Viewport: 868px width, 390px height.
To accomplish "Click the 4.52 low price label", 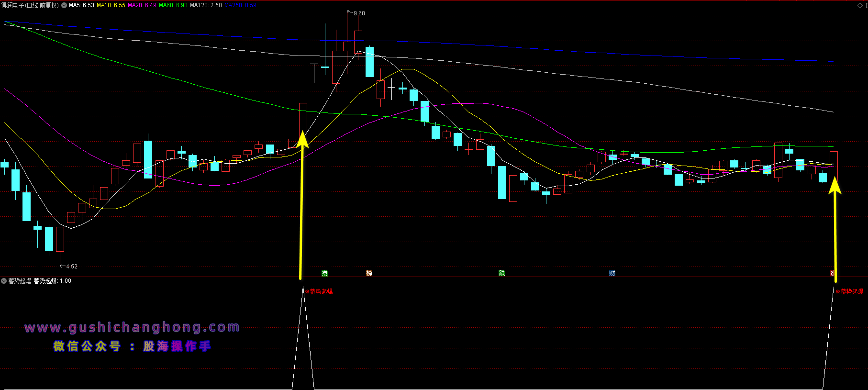I will coord(71,267).
